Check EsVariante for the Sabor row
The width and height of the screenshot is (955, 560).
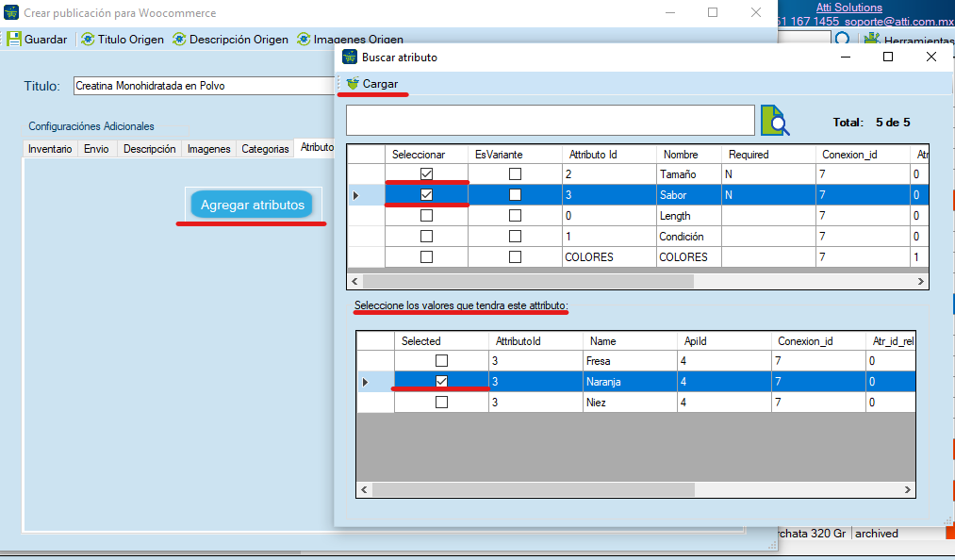click(516, 195)
